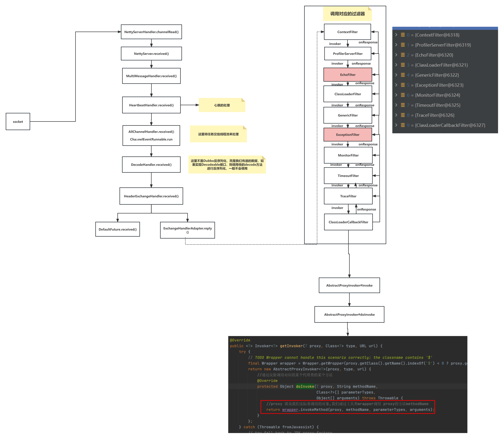Click the list icon beside index 5 ExceptionFilter
The width and height of the screenshot is (504, 439).
point(403,85)
